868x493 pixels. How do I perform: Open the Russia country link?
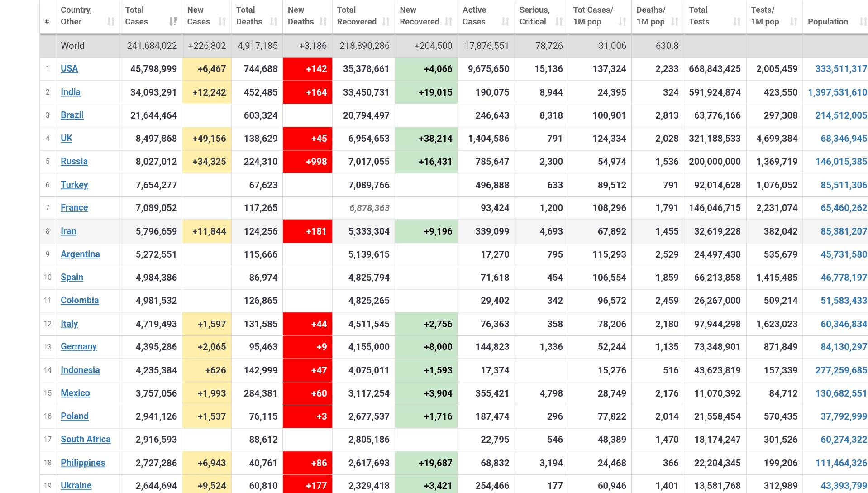point(74,161)
